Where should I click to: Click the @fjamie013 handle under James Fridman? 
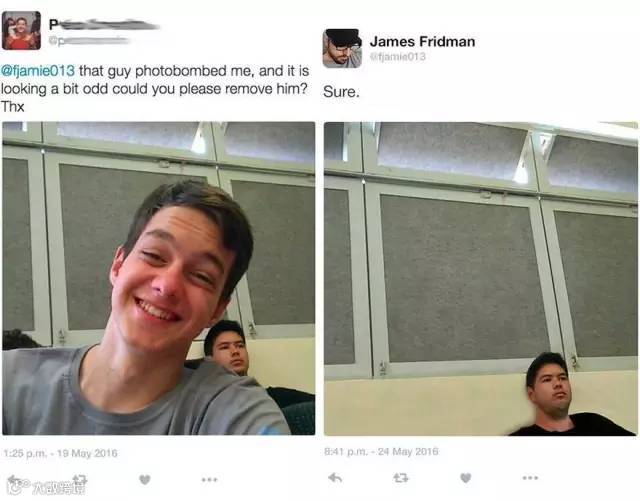click(398, 56)
